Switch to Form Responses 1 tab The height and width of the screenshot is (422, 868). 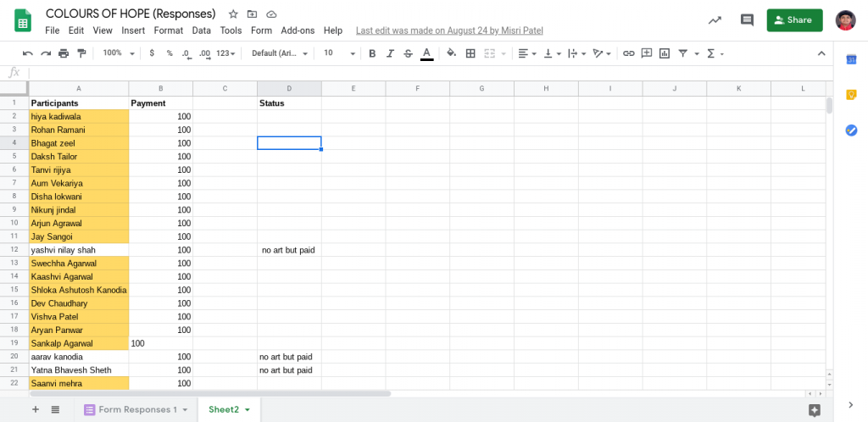(136, 410)
